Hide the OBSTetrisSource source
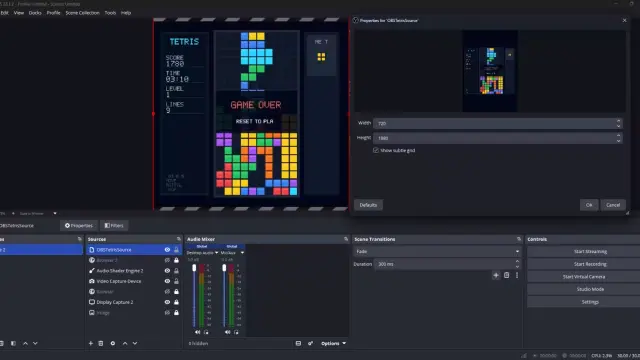Viewport: 640px width, 360px height. click(167, 249)
